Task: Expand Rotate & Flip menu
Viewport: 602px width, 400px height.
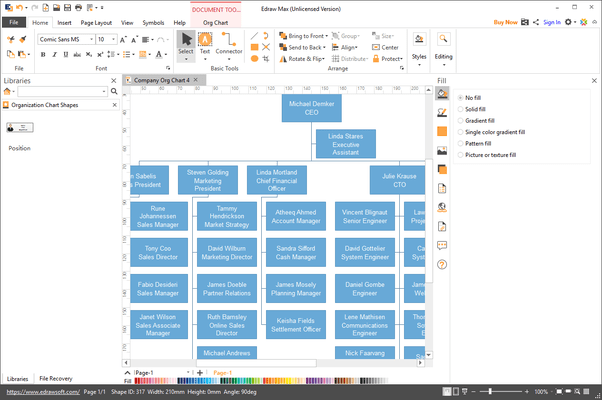Action: click(x=323, y=59)
